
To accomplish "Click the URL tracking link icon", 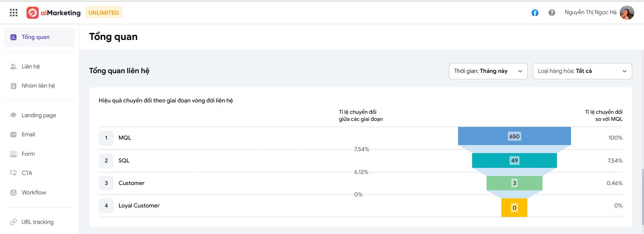I will tap(13, 222).
